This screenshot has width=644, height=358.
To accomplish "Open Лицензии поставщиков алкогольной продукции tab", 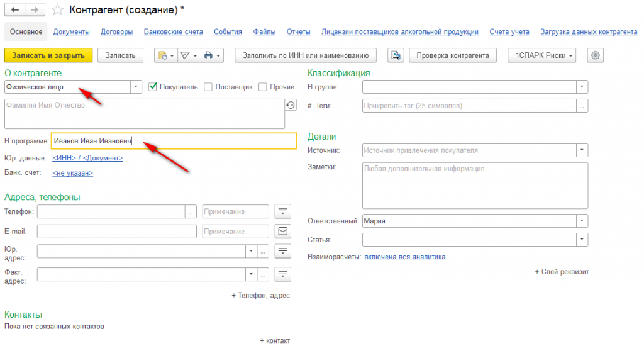I will pos(400,31).
